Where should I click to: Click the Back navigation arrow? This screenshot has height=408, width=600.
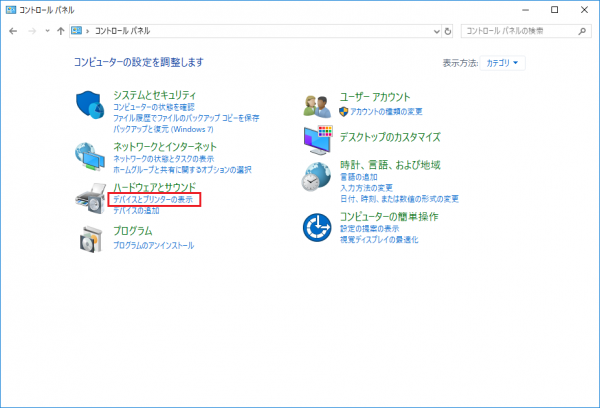pos(13,31)
